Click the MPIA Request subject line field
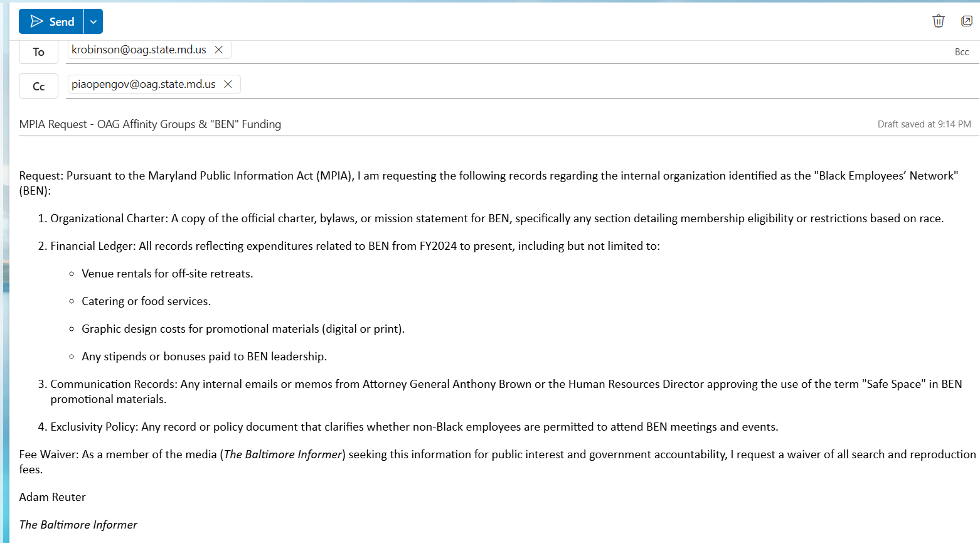 [439, 124]
